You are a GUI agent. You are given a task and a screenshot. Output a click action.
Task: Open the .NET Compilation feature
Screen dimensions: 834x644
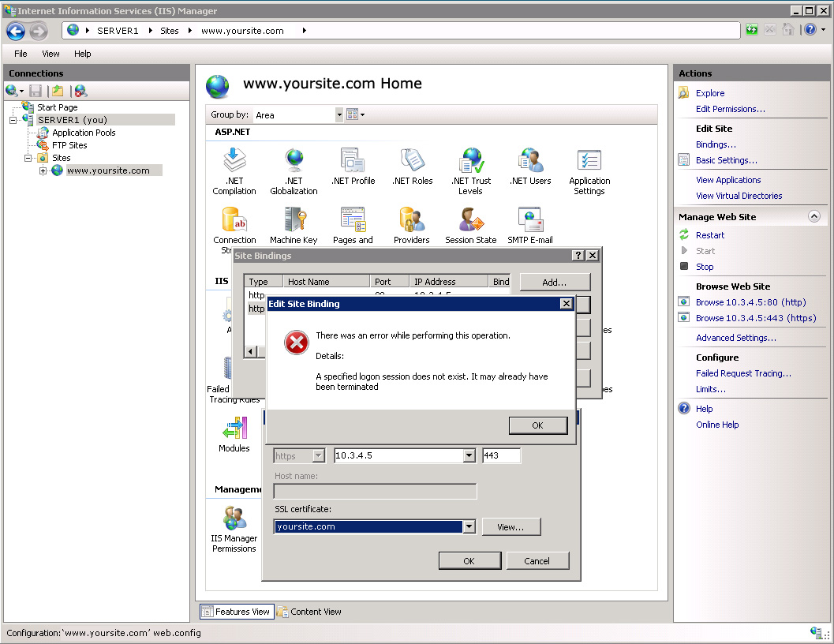234,171
